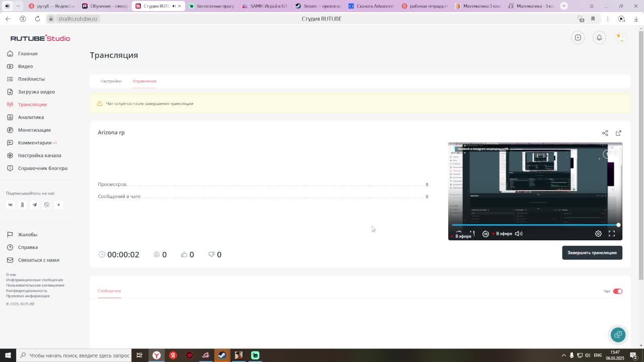
Task: Open stream in new window icon
Action: pyautogui.click(x=618, y=133)
